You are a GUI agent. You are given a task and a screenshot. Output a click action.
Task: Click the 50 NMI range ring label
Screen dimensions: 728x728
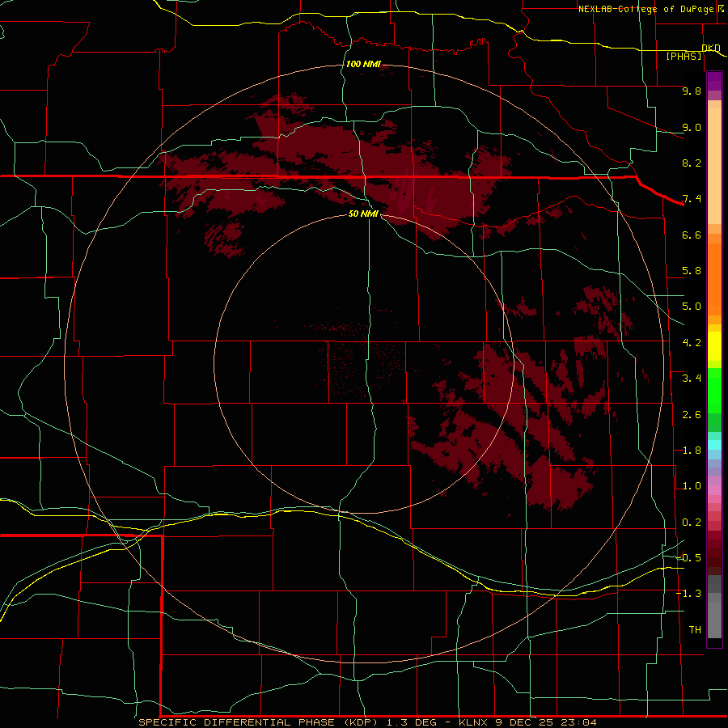pos(363,214)
